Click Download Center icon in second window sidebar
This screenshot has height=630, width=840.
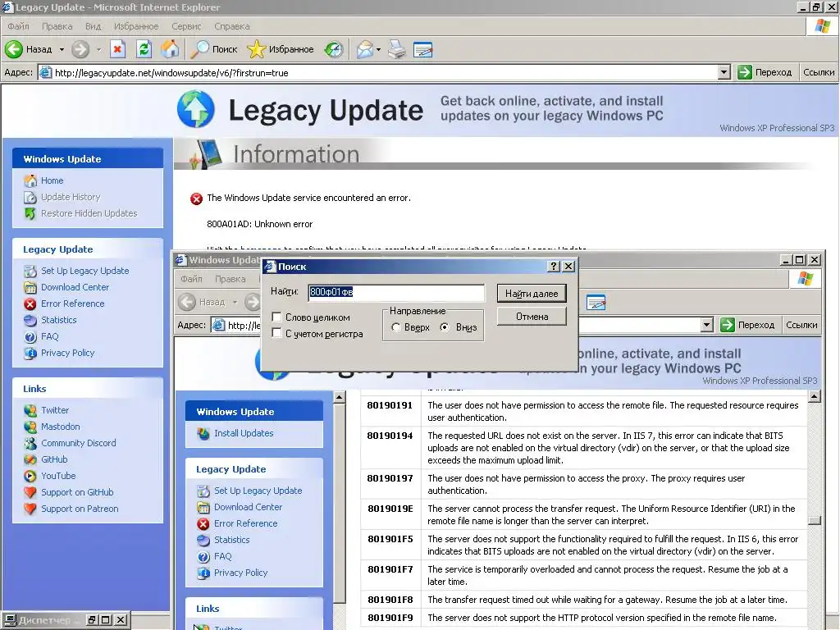click(x=203, y=507)
